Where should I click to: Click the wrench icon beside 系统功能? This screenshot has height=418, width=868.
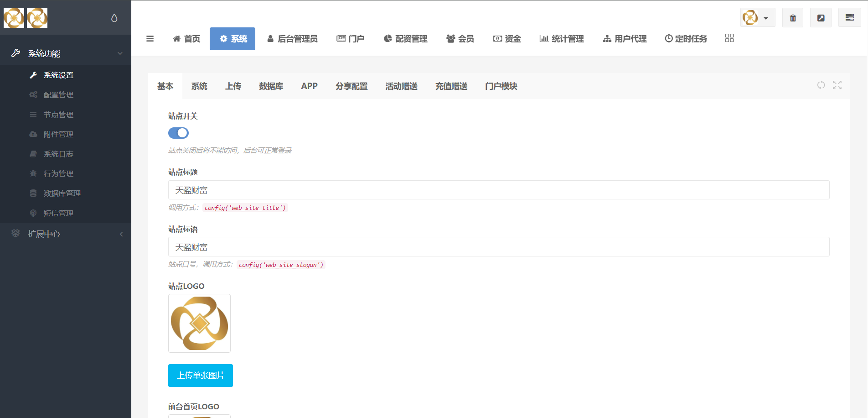(16, 53)
